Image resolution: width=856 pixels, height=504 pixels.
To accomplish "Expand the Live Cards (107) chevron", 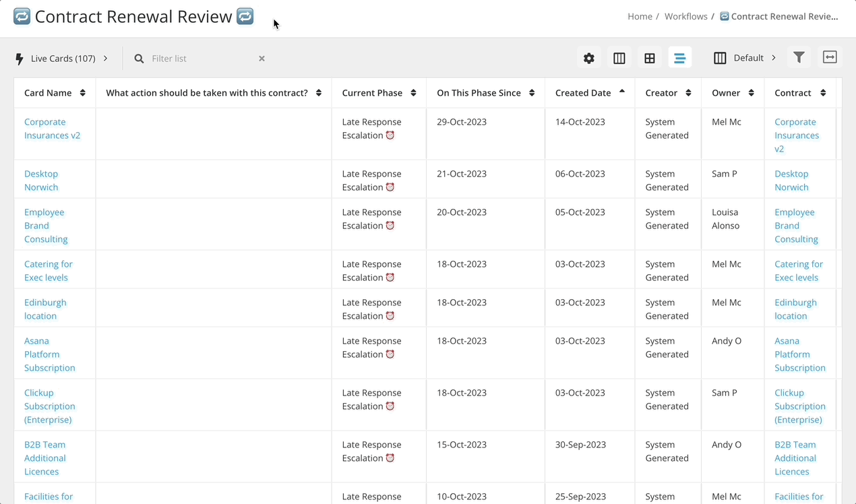I will tap(105, 58).
